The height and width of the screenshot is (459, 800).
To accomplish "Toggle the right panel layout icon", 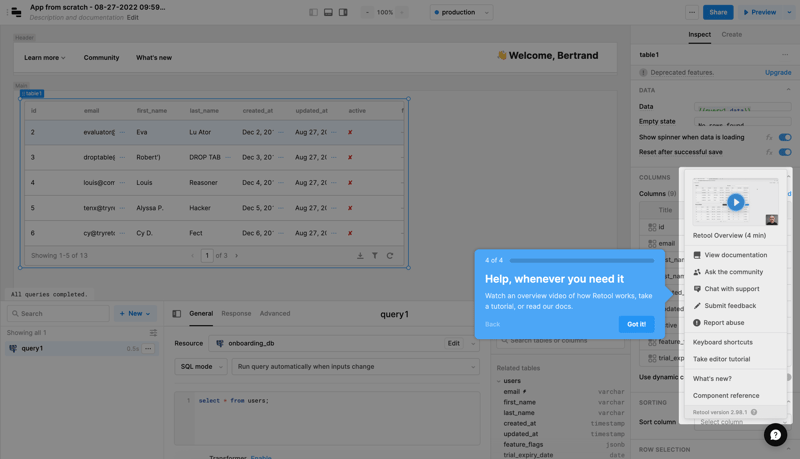I will pyautogui.click(x=343, y=12).
